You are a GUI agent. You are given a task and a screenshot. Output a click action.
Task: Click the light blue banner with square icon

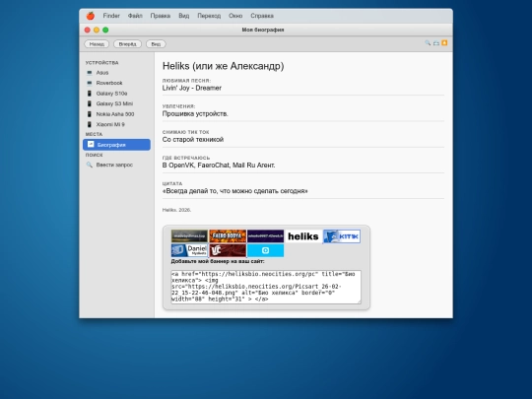265,250
